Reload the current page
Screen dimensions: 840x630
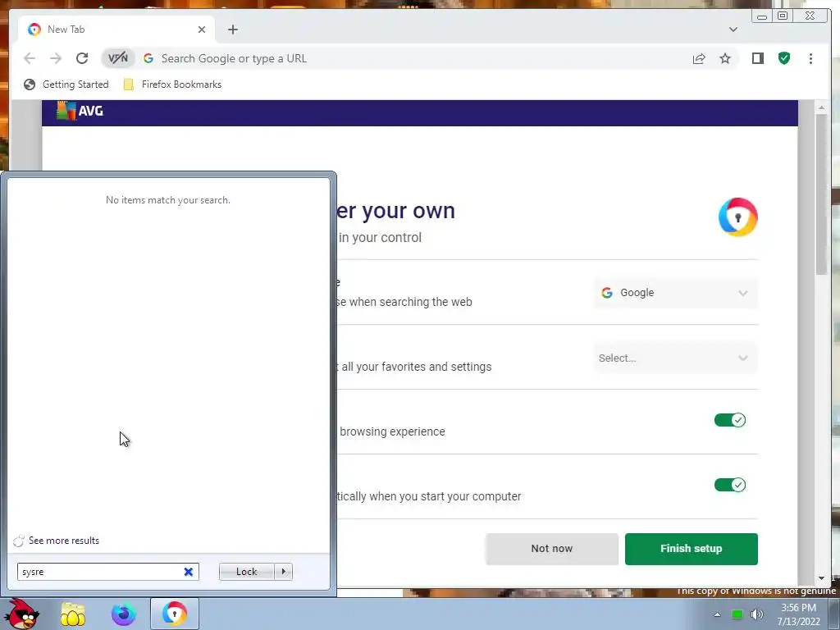click(x=82, y=58)
